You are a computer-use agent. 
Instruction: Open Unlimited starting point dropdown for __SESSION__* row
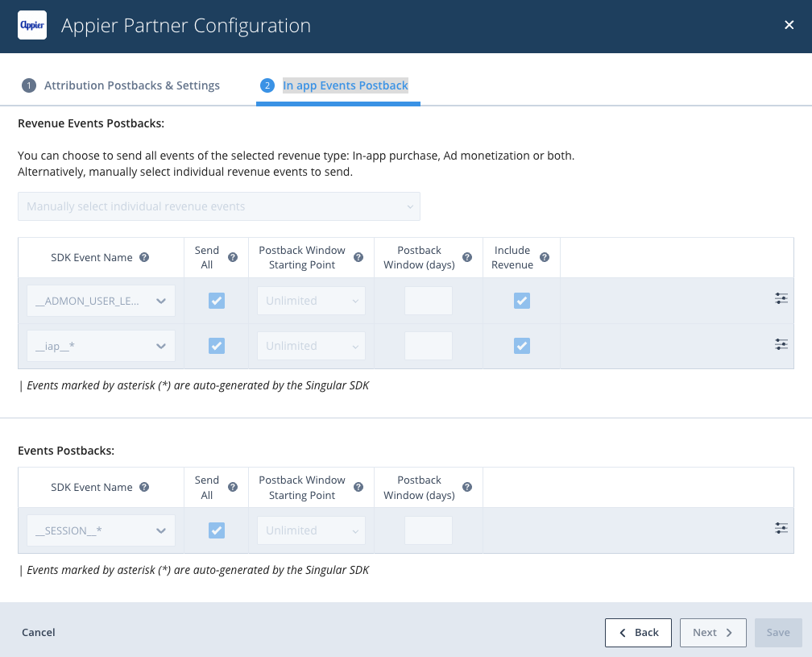coord(311,530)
